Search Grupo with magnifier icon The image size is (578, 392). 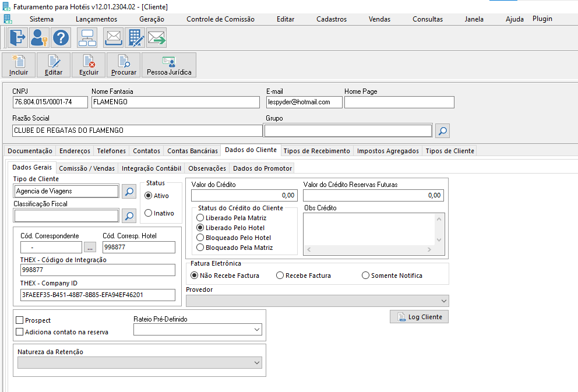[442, 131]
